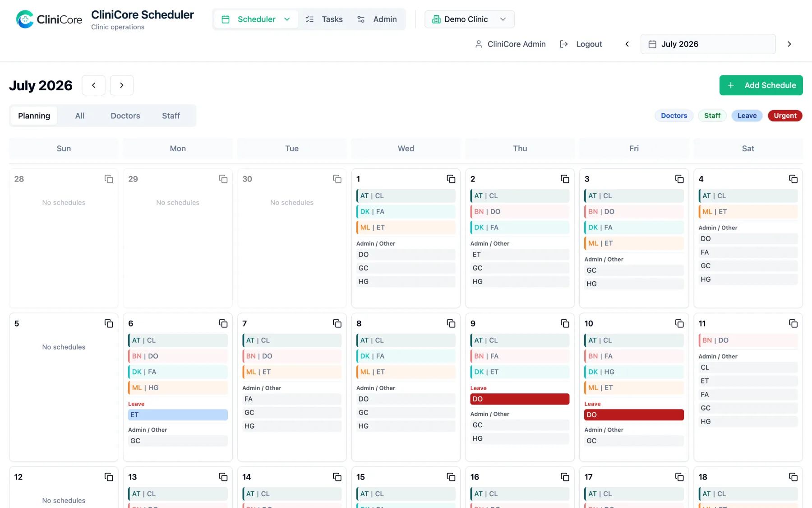Open ET leave entry on day 6
The image size is (812, 508).
click(x=178, y=415)
